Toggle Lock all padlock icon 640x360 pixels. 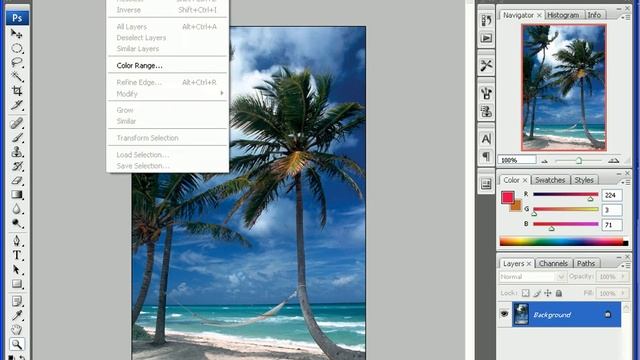pos(559,293)
